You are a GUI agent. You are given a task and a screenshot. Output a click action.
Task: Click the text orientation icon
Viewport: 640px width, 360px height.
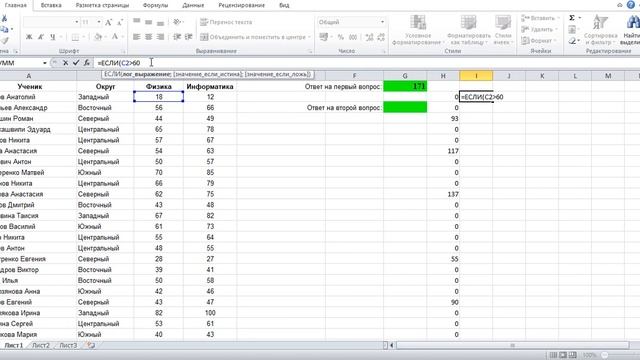(177, 22)
